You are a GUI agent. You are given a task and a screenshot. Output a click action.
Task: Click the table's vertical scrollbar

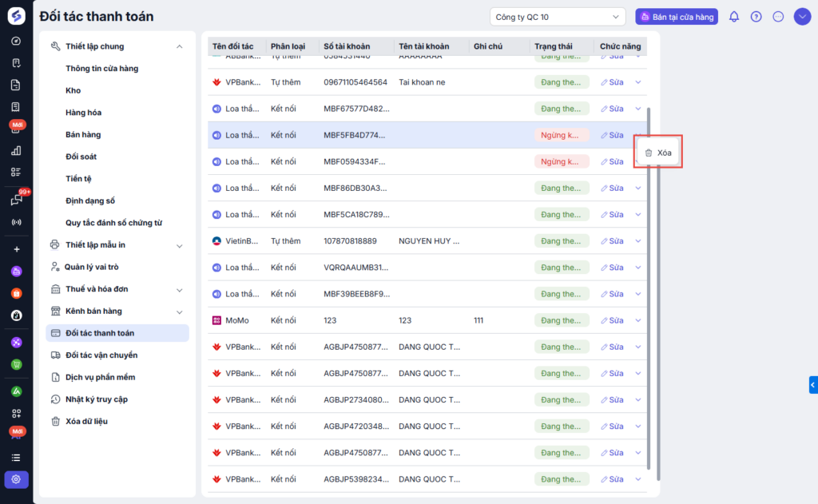[649, 288]
